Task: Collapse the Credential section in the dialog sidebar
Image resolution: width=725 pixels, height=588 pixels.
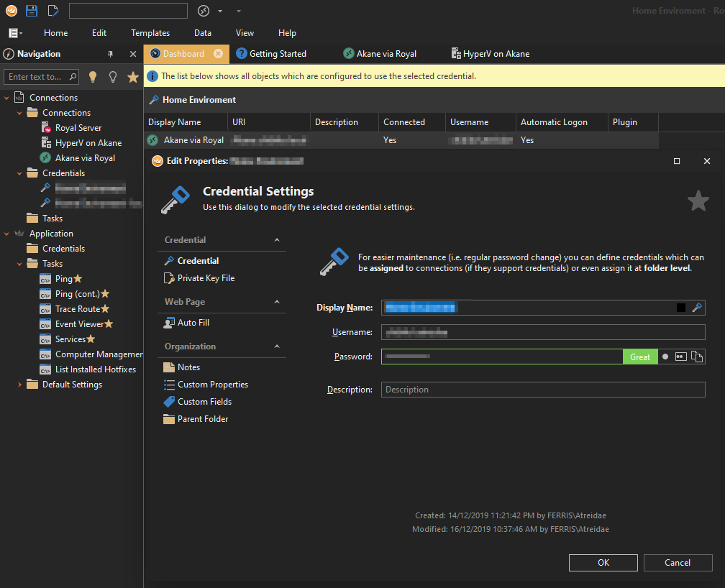Action: [x=277, y=240]
